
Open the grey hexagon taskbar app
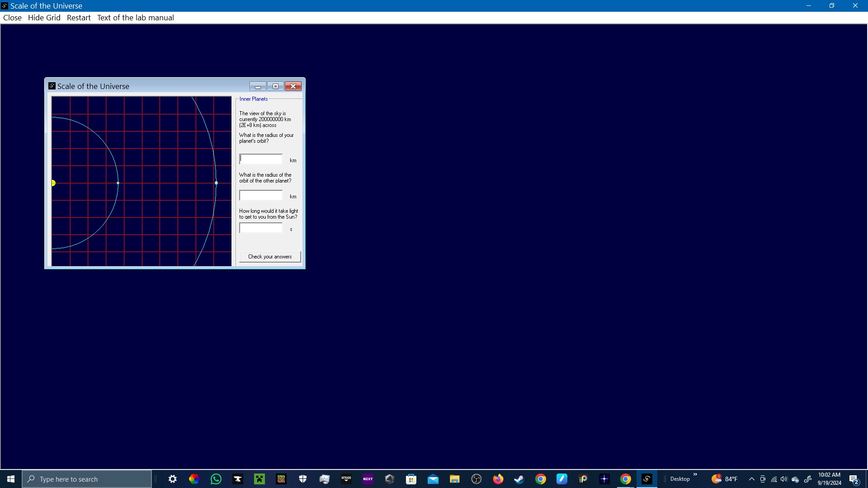(x=390, y=479)
